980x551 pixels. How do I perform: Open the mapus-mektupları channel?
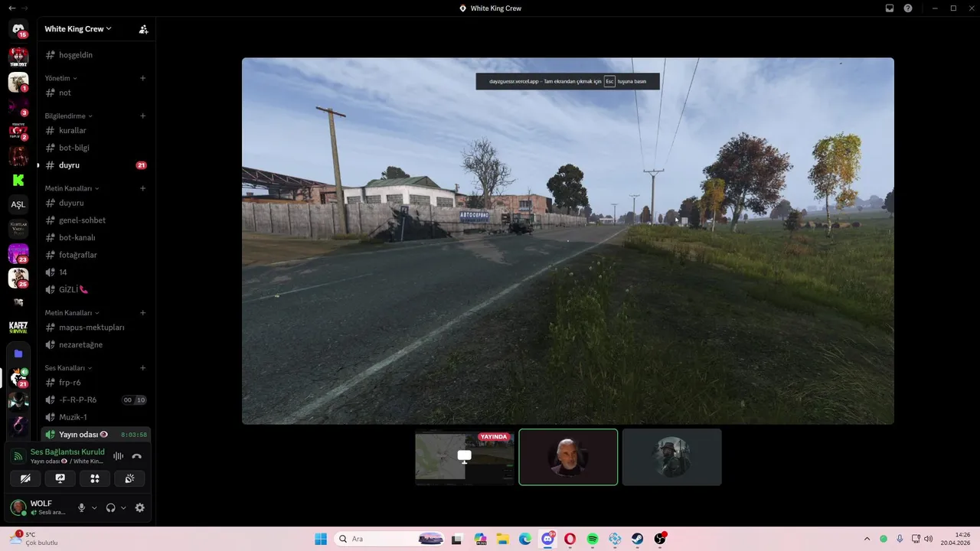click(96, 328)
